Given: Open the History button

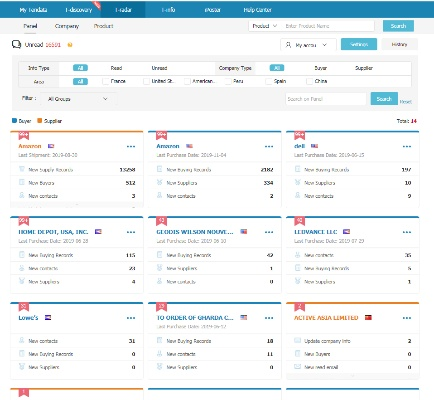Looking at the screenshot, I should click(x=399, y=44).
